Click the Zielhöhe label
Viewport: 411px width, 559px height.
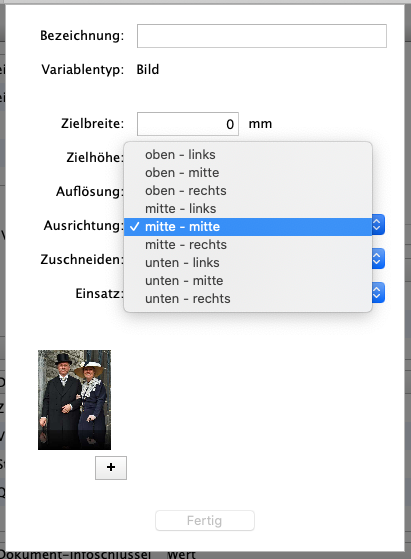point(94,157)
